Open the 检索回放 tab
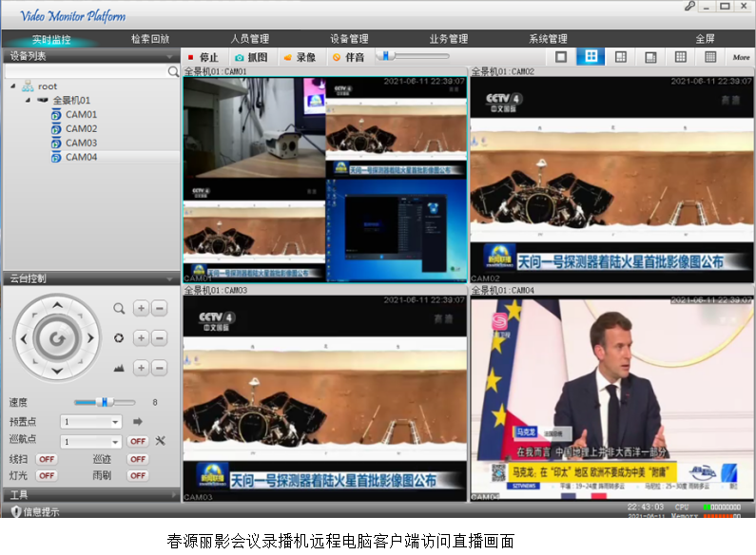The height and width of the screenshot is (555, 756). pyautogui.click(x=150, y=39)
